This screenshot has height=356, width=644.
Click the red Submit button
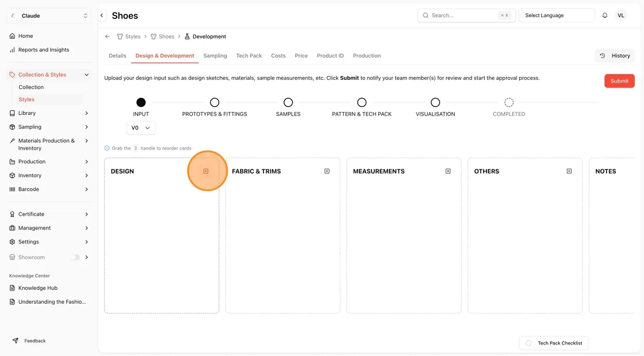pyautogui.click(x=619, y=81)
